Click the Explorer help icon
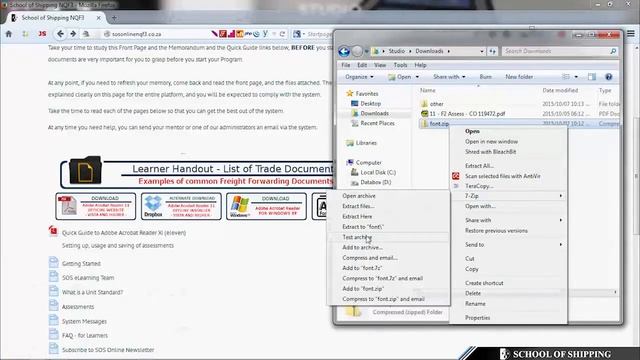 click(609, 77)
